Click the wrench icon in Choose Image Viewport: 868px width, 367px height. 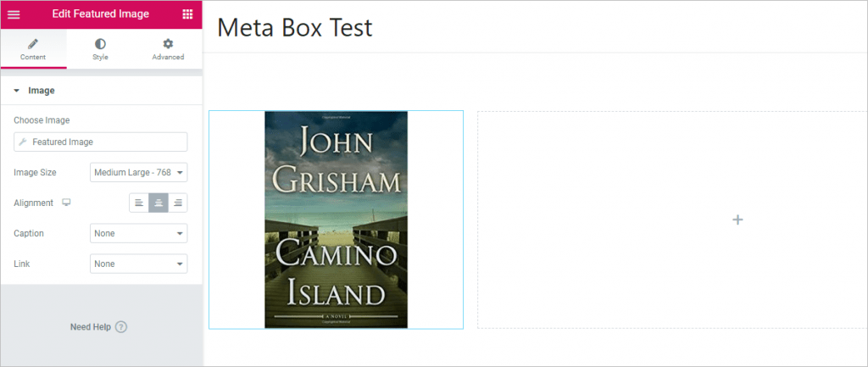(x=24, y=142)
